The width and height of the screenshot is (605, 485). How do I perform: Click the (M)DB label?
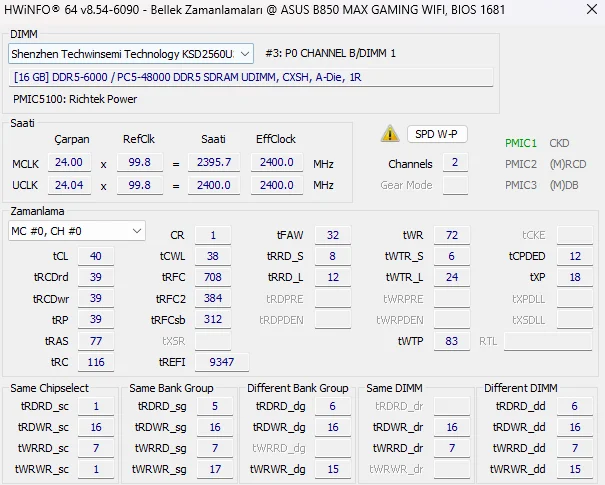pyautogui.click(x=564, y=185)
